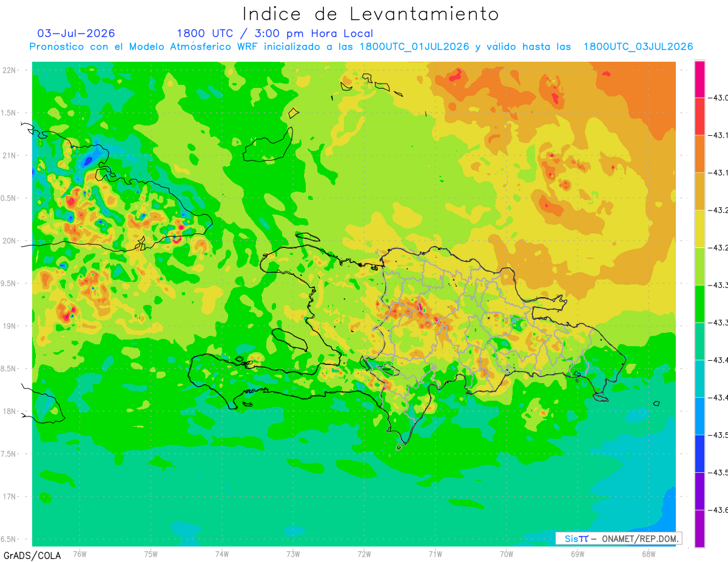Click the '21N' latitude label
Screen dimensions: 728x562
[x=10, y=155]
